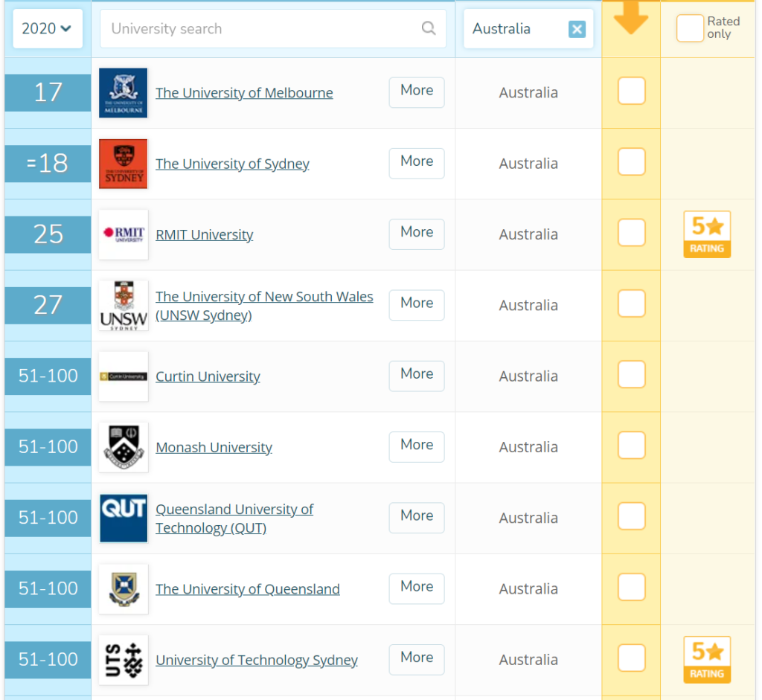Viewport: 762px width, 700px height.
Task: Open the 2020 year dropdown
Action: (x=47, y=28)
